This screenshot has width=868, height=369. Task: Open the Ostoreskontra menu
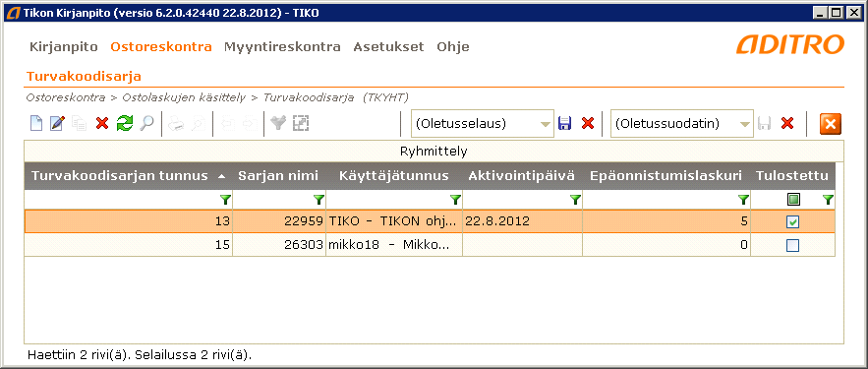(161, 47)
